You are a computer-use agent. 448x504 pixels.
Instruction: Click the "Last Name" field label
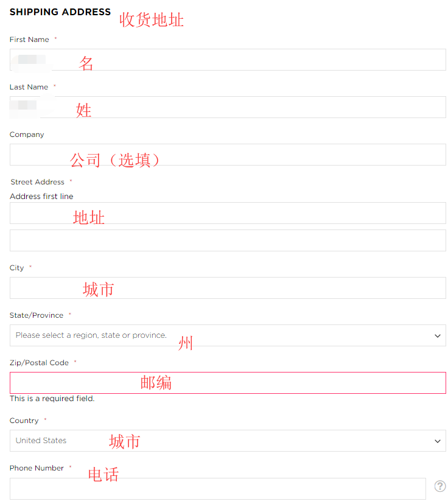pyautogui.click(x=29, y=87)
